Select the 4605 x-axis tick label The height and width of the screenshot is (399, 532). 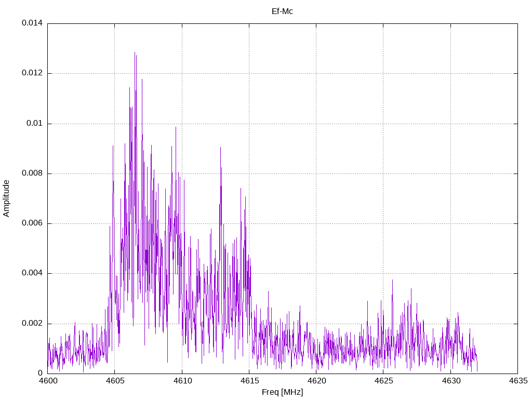click(115, 381)
